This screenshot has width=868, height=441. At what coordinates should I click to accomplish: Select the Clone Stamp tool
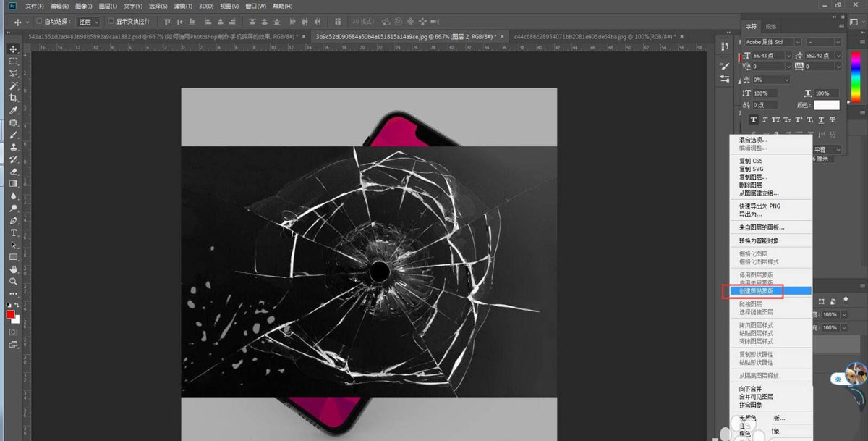pos(13,147)
